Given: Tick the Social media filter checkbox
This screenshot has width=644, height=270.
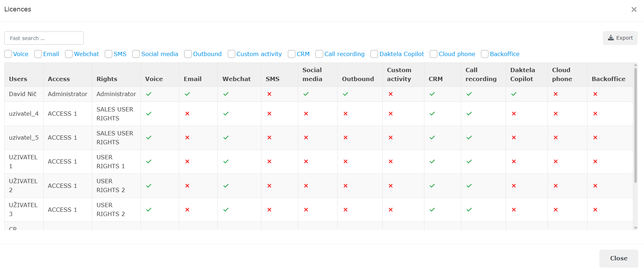Looking at the screenshot, I should (136, 54).
